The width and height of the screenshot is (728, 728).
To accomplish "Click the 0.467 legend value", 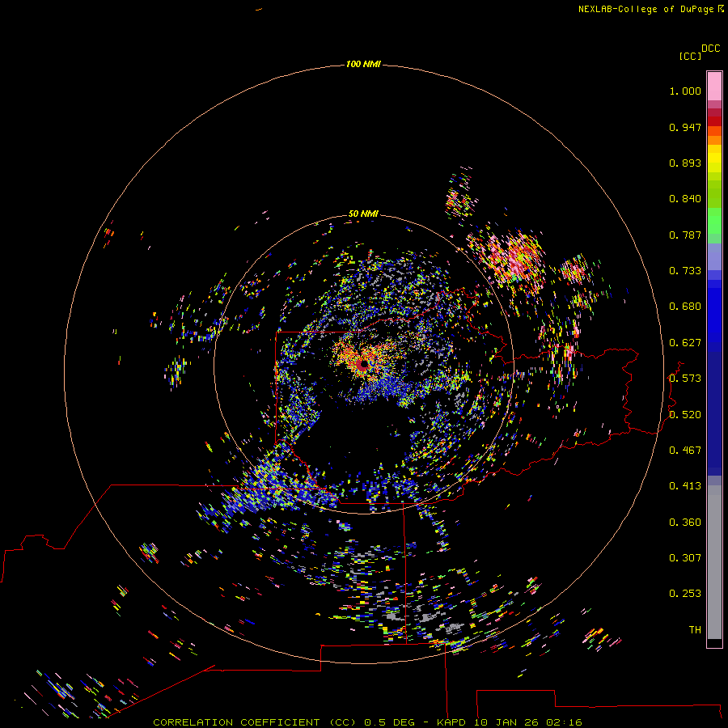I will 685,451.
